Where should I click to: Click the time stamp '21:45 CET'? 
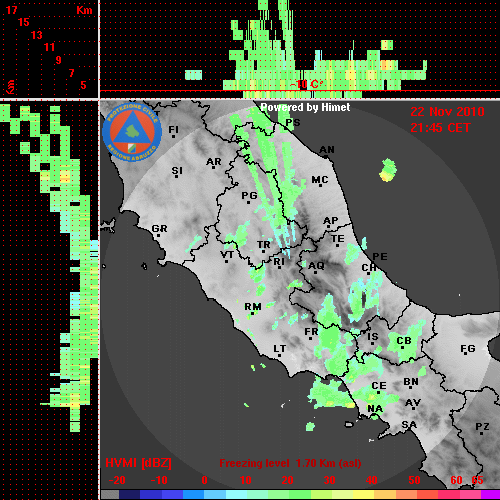(440, 128)
